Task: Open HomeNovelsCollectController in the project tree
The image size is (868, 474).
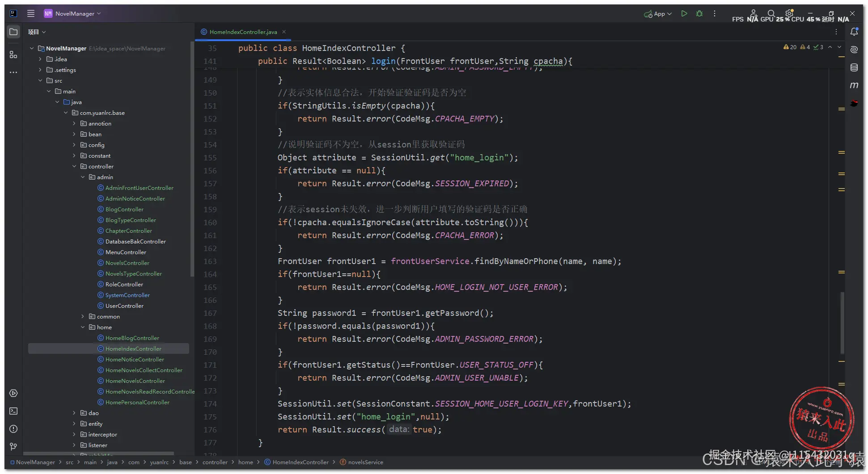Action: (x=144, y=370)
